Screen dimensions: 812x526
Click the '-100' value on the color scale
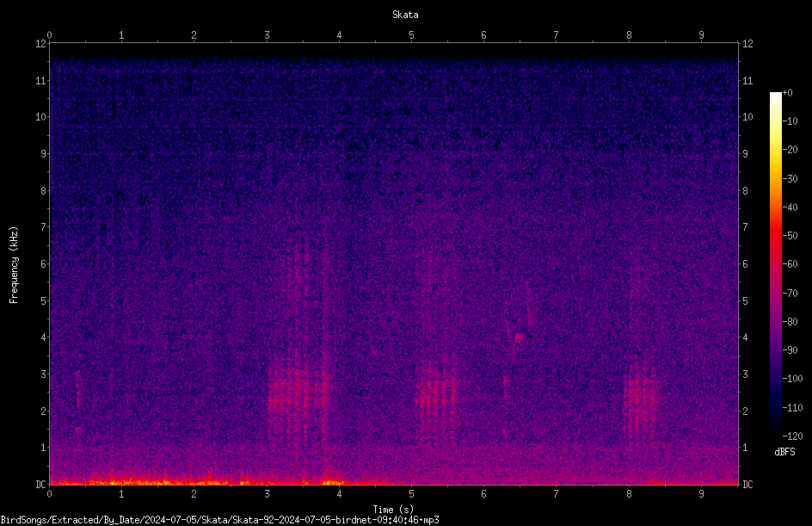(792, 379)
